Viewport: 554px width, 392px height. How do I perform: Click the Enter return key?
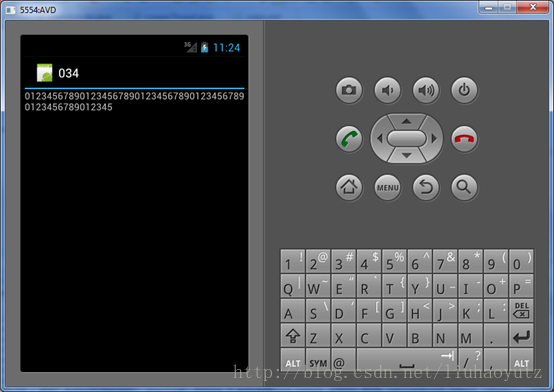point(521,335)
